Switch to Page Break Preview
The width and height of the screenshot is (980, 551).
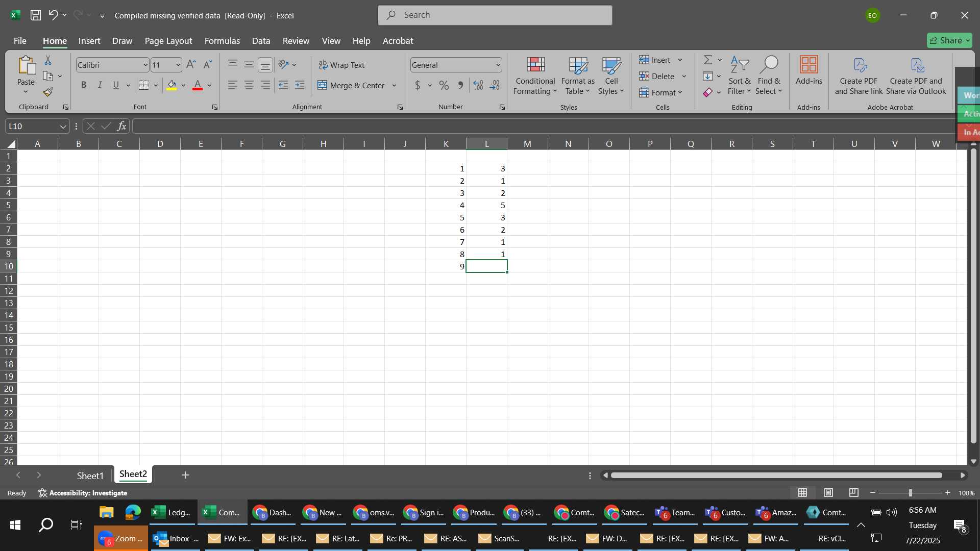853,493
